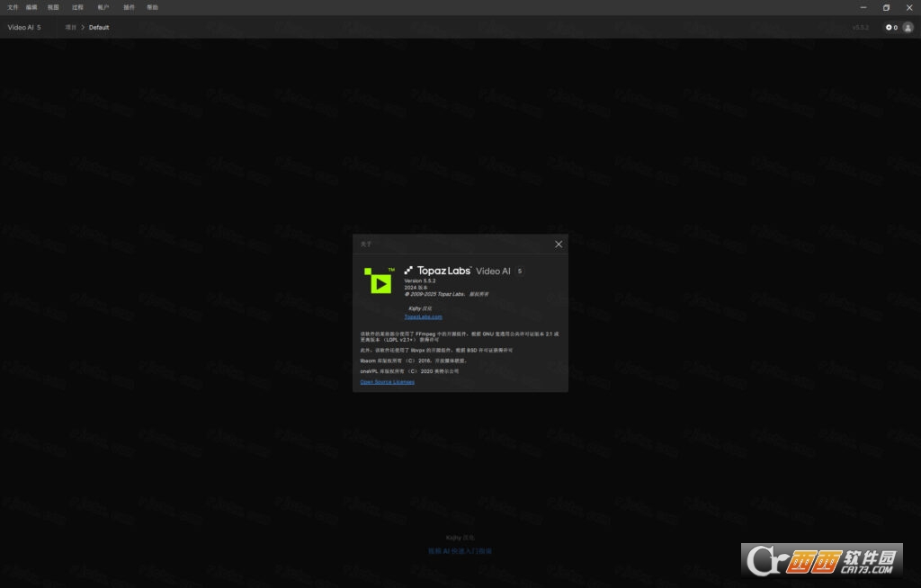Open the 插件 (Plugins) menu
Screen dimensions: 921x588
pos(130,7)
